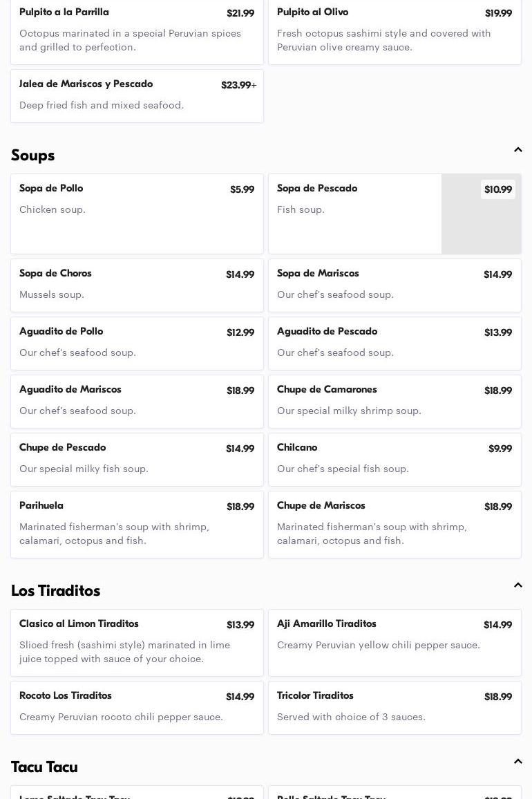Collapse the Soups section
This screenshot has width=532, height=799.
517,150
